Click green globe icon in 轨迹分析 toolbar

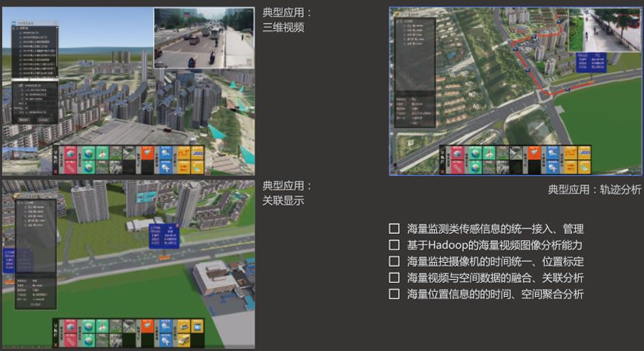(x=474, y=152)
